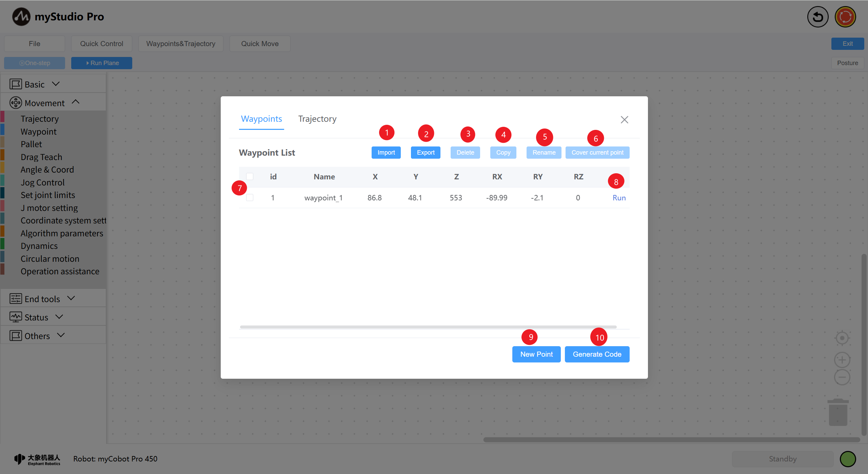Viewport: 868px width, 474px height.
Task: Click the myStudio Pro logo icon
Action: click(21, 17)
